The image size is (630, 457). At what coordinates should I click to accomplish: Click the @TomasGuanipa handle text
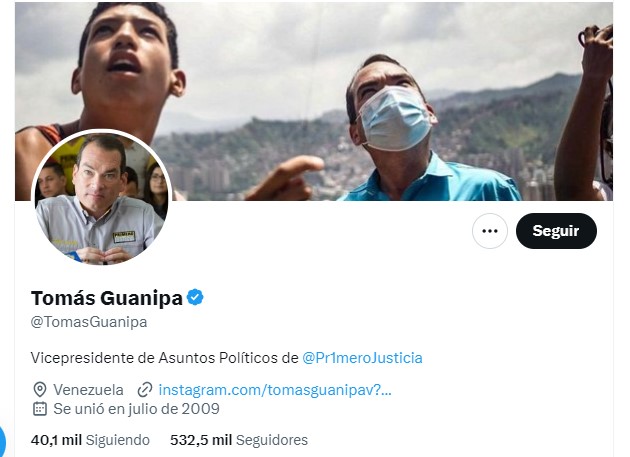[x=89, y=322]
